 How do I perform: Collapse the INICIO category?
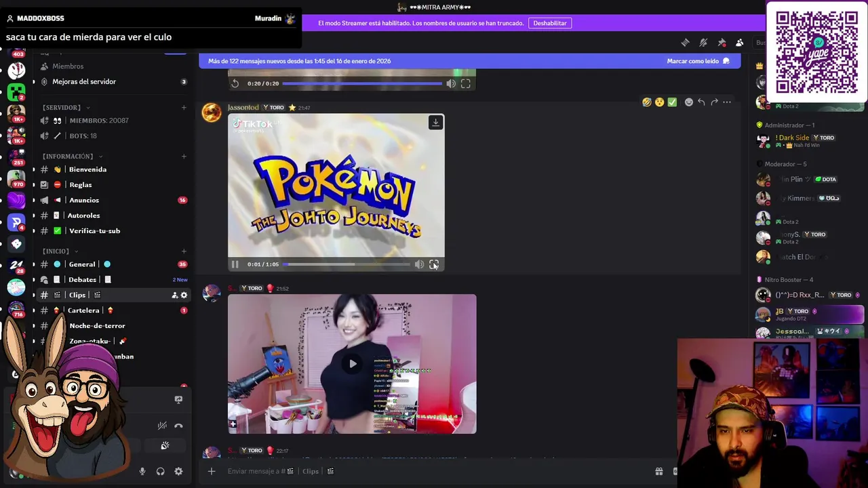pyautogui.click(x=60, y=251)
